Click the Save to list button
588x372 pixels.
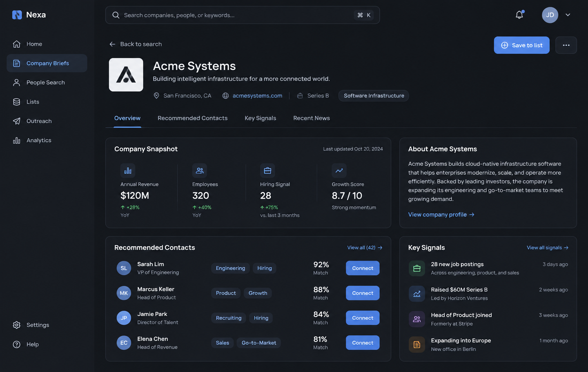(522, 45)
